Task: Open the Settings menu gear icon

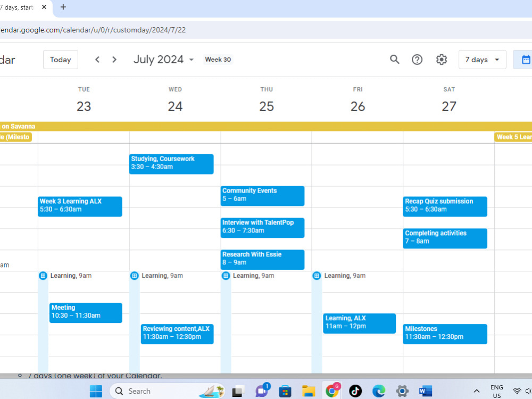Action: point(442,60)
